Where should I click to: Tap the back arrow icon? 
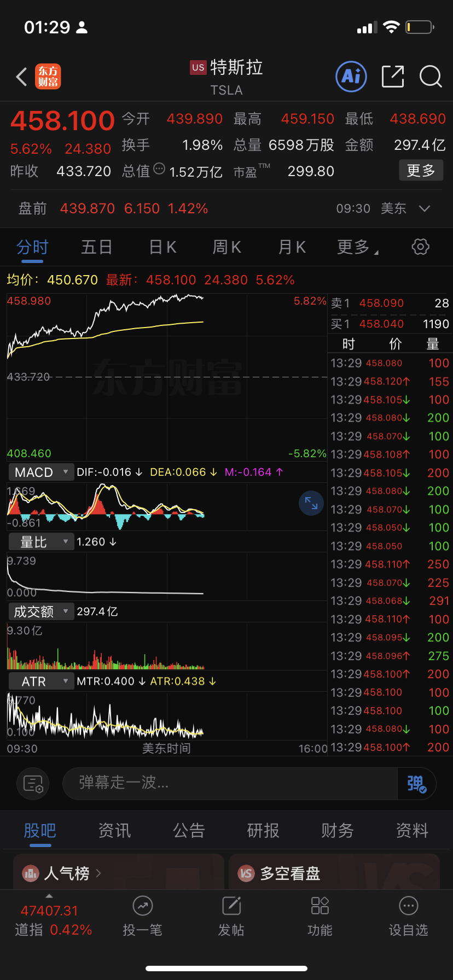(22, 77)
